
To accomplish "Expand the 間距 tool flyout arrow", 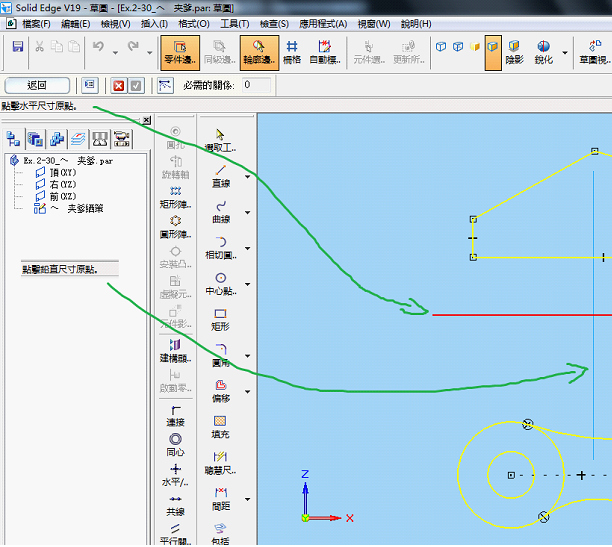I will point(247,500).
